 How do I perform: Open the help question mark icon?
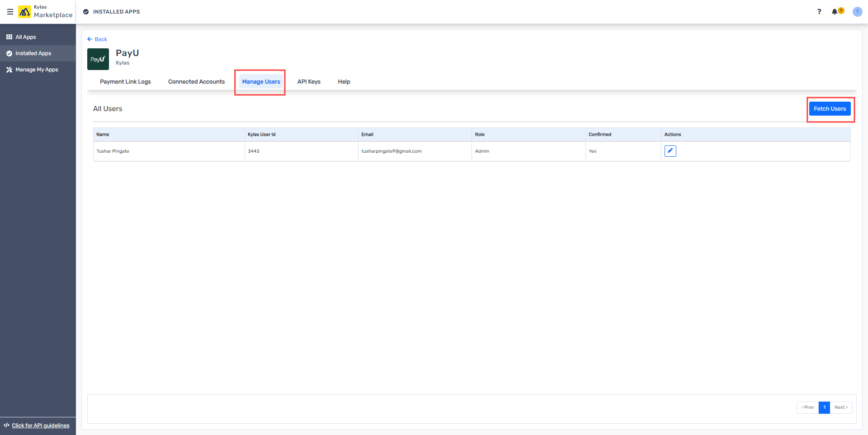point(819,12)
